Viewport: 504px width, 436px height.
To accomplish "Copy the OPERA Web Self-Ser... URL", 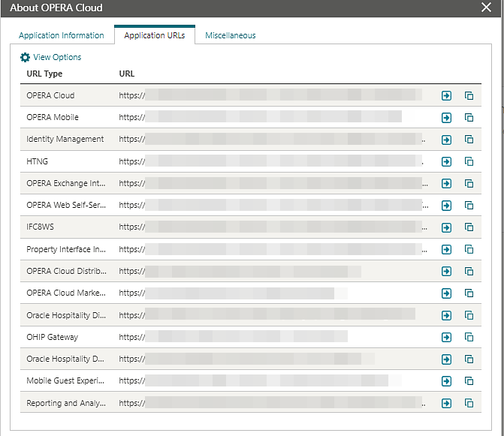I will click(469, 205).
